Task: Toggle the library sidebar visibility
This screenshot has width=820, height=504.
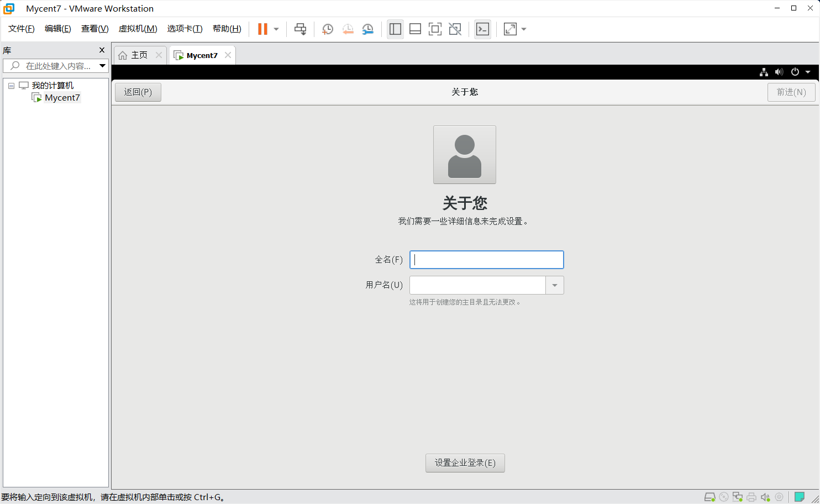Action: click(395, 29)
